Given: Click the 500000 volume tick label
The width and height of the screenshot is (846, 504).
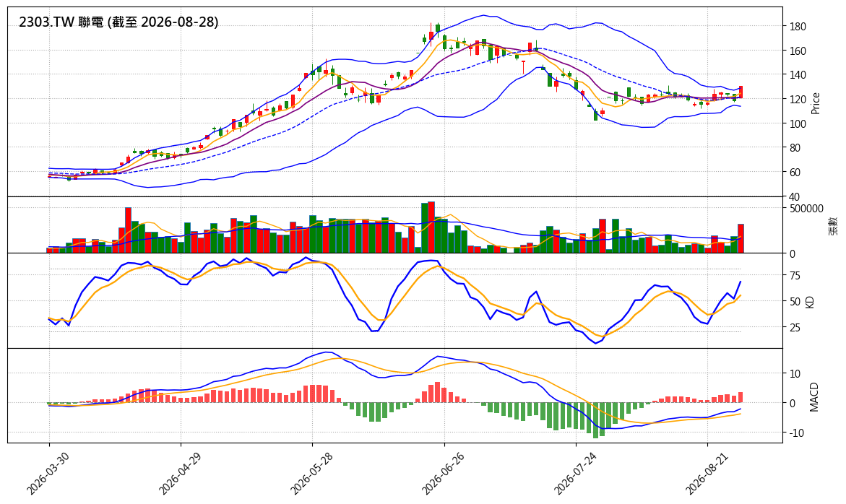Looking at the screenshot, I should (x=806, y=209).
